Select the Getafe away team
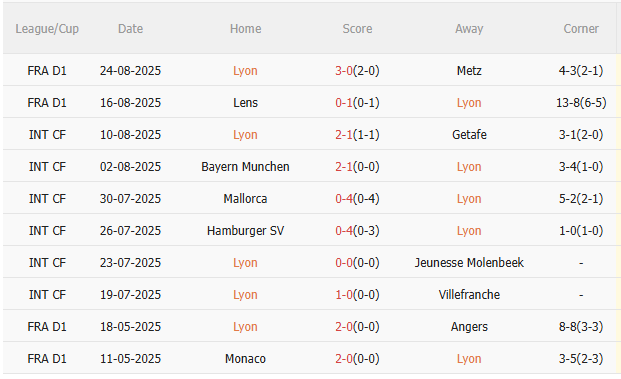This screenshot has height=379, width=621. coord(469,135)
